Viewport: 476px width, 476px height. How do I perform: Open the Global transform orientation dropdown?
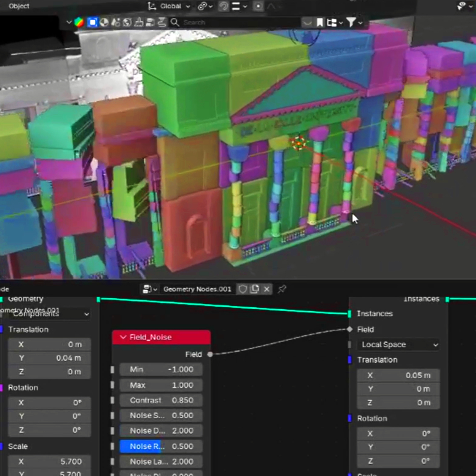pos(169,6)
